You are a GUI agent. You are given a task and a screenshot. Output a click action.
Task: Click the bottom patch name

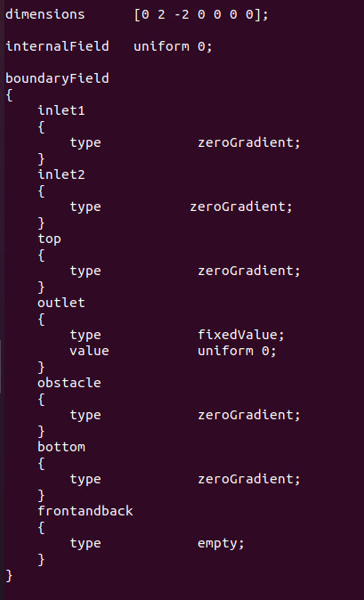61,447
